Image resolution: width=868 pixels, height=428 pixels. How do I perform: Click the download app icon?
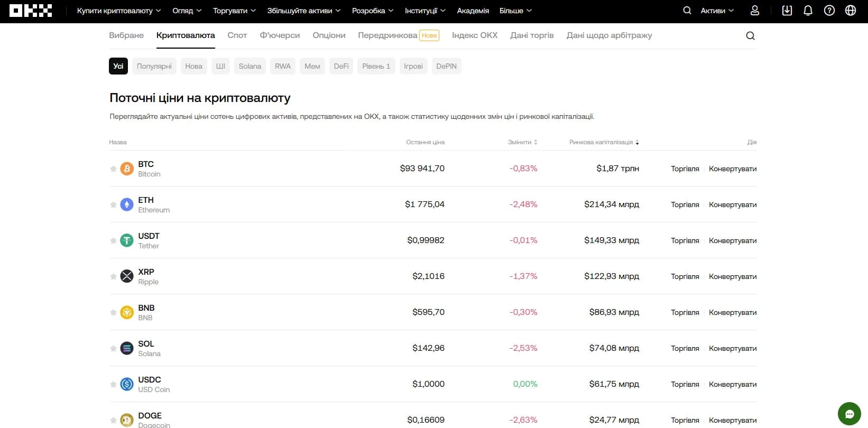(x=787, y=11)
